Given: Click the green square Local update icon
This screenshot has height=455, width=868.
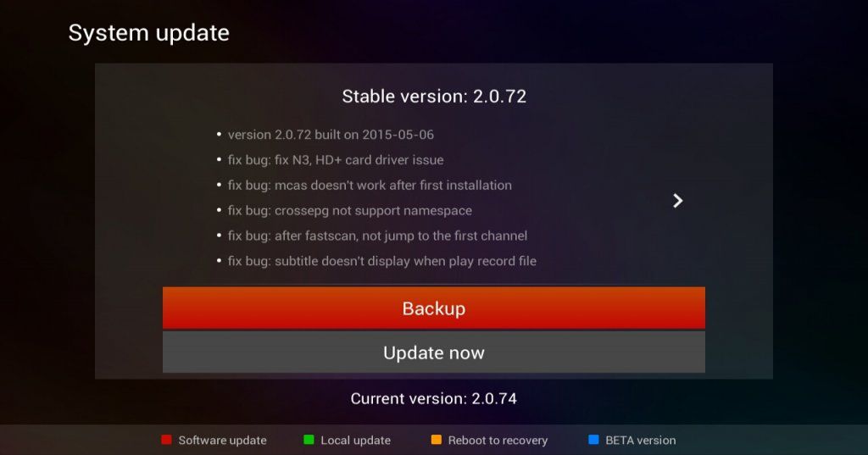Looking at the screenshot, I should pos(309,440).
